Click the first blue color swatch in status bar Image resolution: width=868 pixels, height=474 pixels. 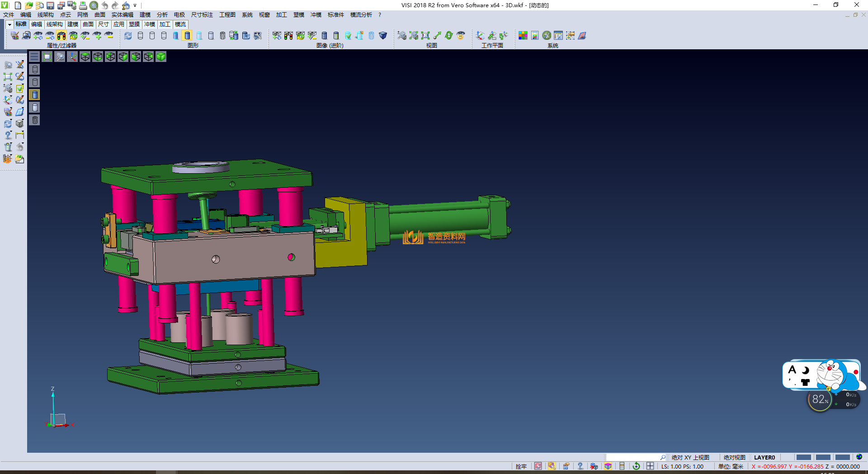pyautogui.click(x=803, y=457)
